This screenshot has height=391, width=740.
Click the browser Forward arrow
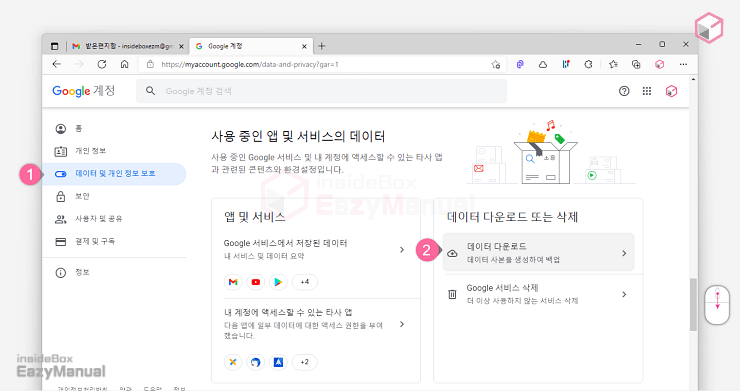click(79, 64)
